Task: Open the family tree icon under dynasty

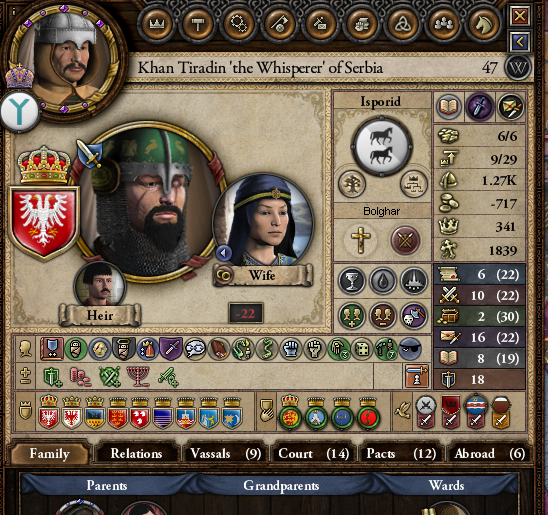Action: pos(414,184)
